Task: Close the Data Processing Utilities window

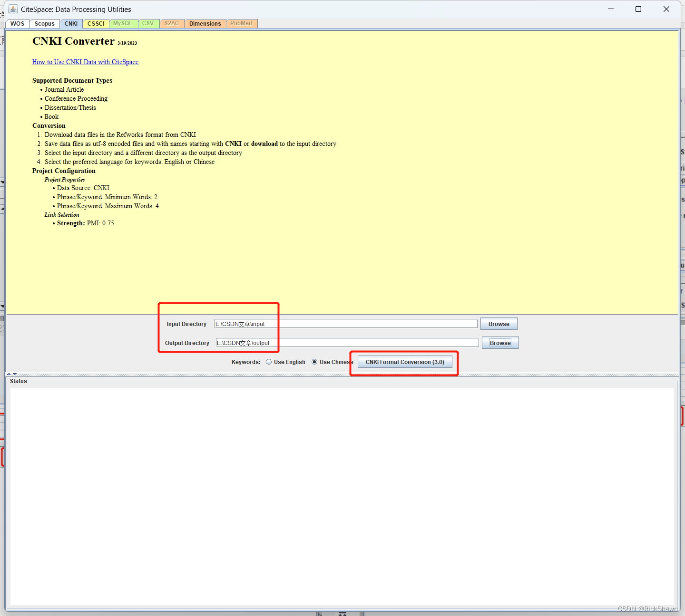Action: pyautogui.click(x=666, y=9)
